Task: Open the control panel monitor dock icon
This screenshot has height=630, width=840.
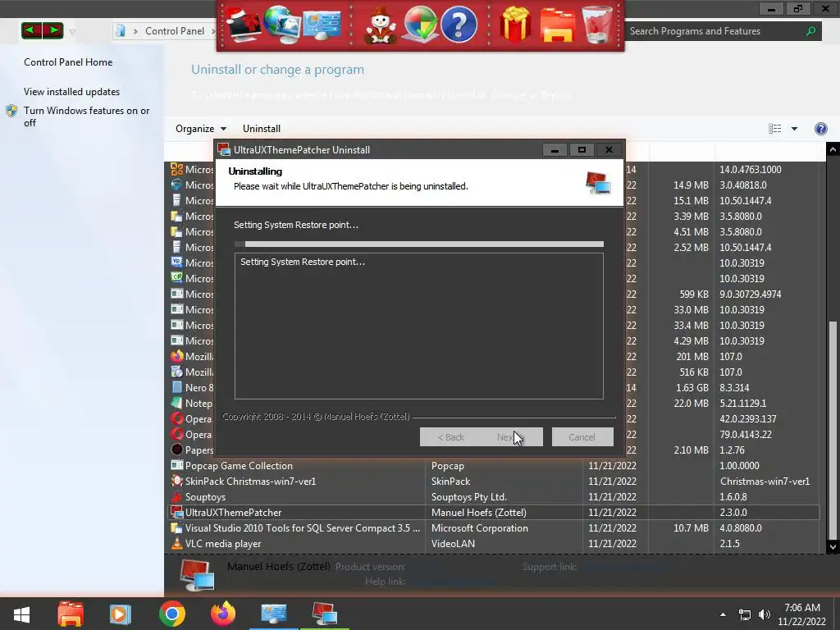Action: click(322, 25)
